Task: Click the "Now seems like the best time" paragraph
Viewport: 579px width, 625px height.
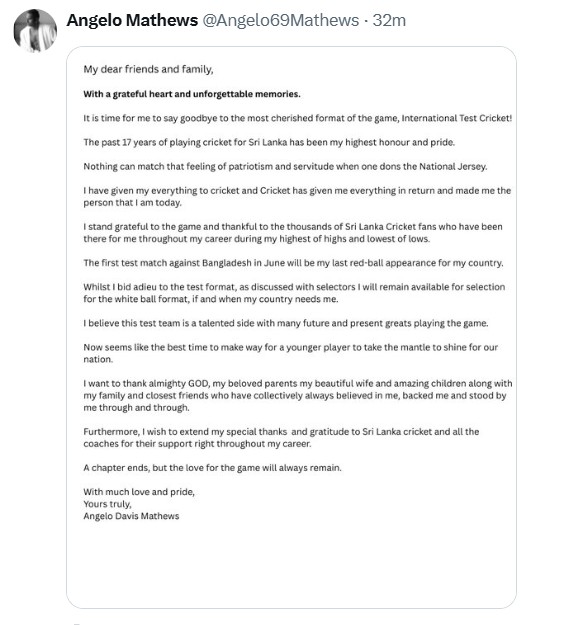Action: [x=291, y=353]
